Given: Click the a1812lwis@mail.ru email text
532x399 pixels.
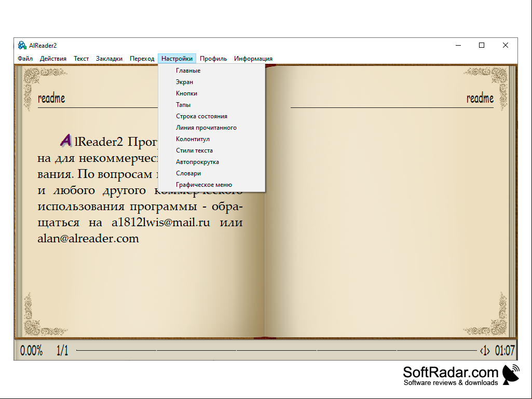Looking at the screenshot, I should pyautogui.click(x=160, y=223).
